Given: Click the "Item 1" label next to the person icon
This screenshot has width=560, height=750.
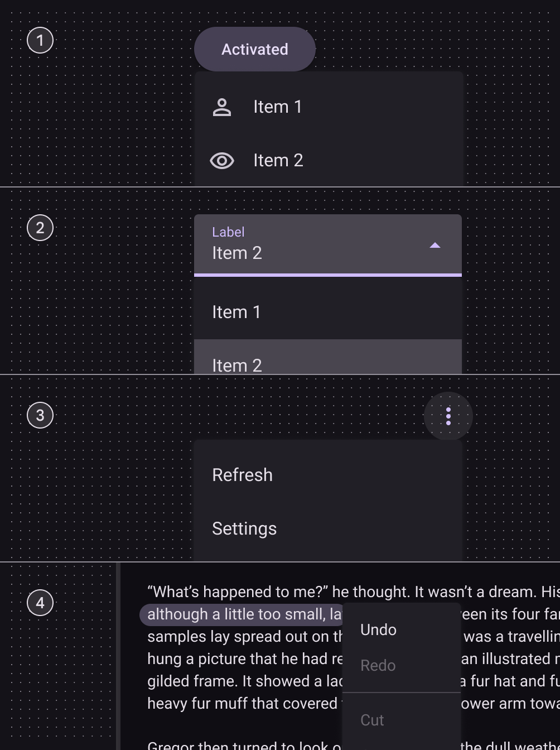Looking at the screenshot, I should click(x=278, y=107).
